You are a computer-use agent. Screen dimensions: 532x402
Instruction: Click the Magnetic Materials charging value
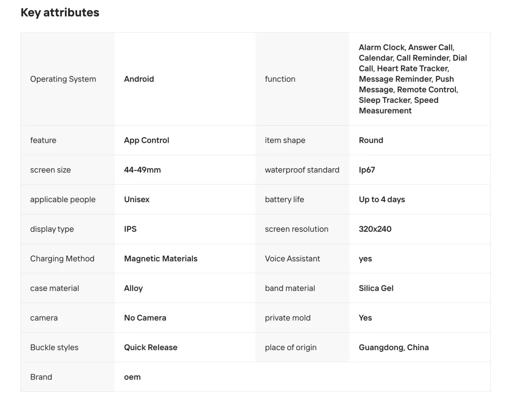[160, 259]
